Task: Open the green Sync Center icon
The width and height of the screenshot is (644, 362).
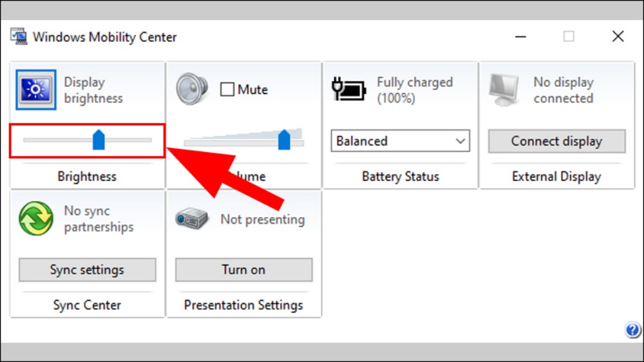Action: [36, 218]
